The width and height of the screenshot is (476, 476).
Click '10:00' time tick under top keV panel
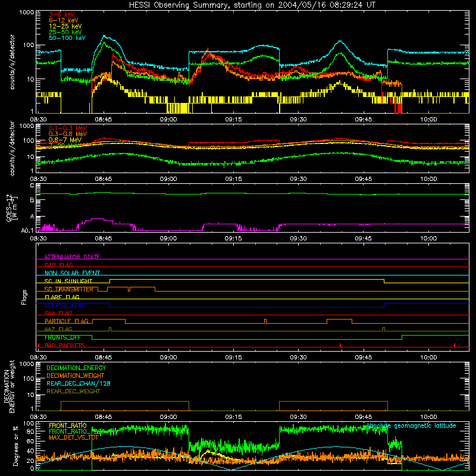coord(428,120)
